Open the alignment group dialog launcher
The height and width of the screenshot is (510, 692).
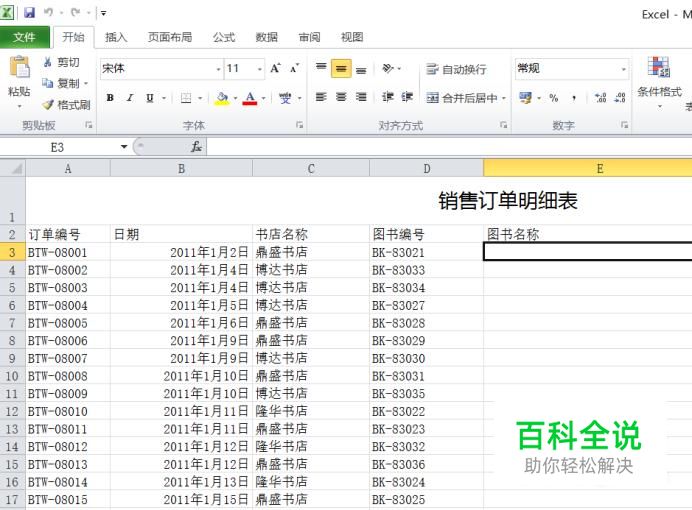tap(504, 125)
